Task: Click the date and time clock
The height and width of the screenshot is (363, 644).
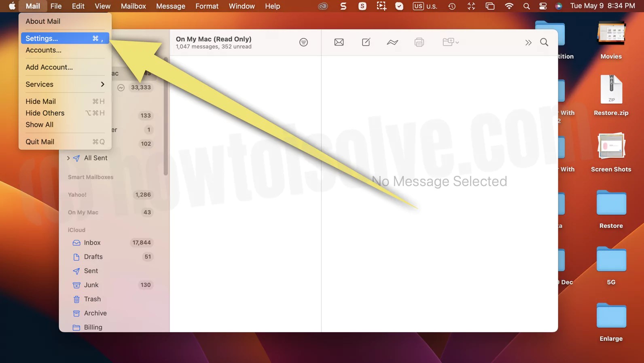Action: 603,6
